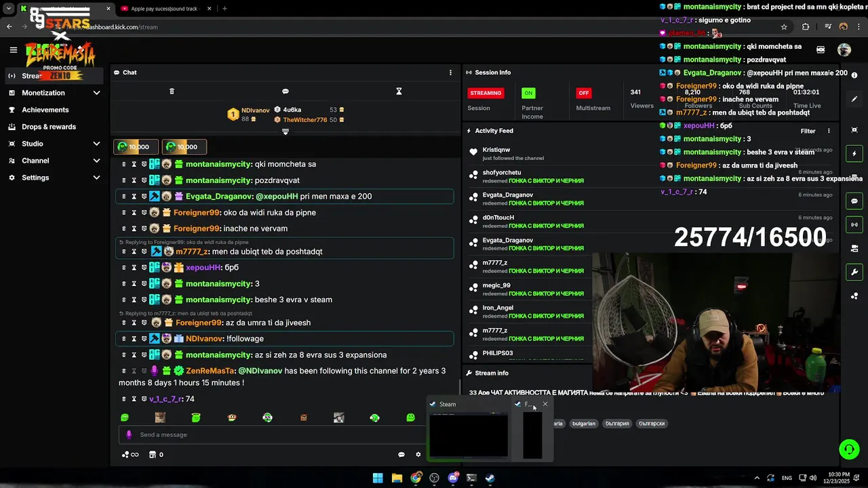Viewport: 868px width, 488px height.
Task: Close the second Steam preview thumbnail
Action: (x=545, y=404)
